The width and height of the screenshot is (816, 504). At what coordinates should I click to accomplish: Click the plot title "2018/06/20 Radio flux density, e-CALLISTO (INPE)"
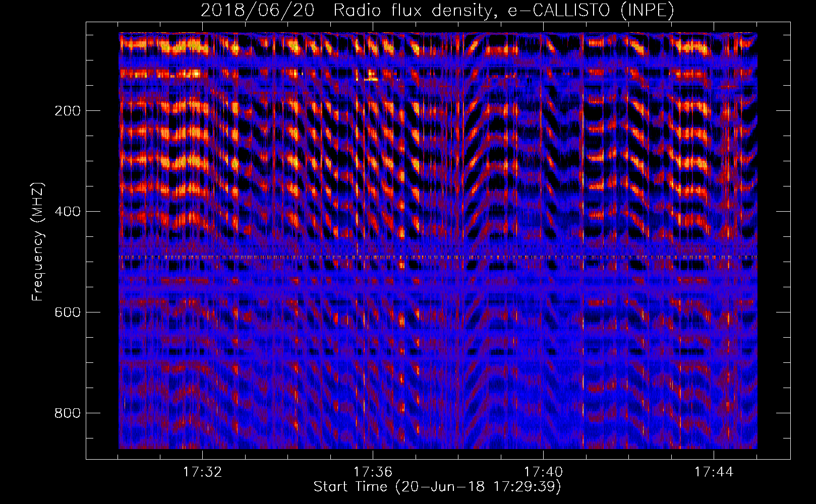(x=437, y=10)
